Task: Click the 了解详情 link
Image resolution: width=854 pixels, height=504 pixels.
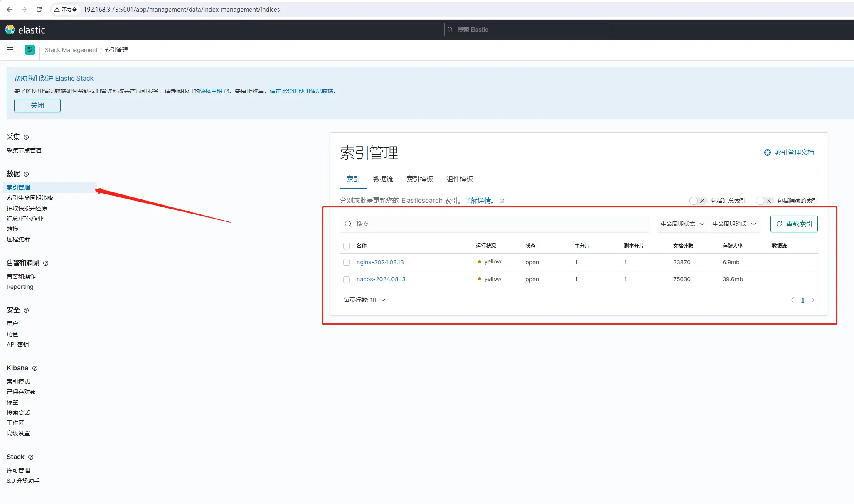Action: pyautogui.click(x=477, y=201)
